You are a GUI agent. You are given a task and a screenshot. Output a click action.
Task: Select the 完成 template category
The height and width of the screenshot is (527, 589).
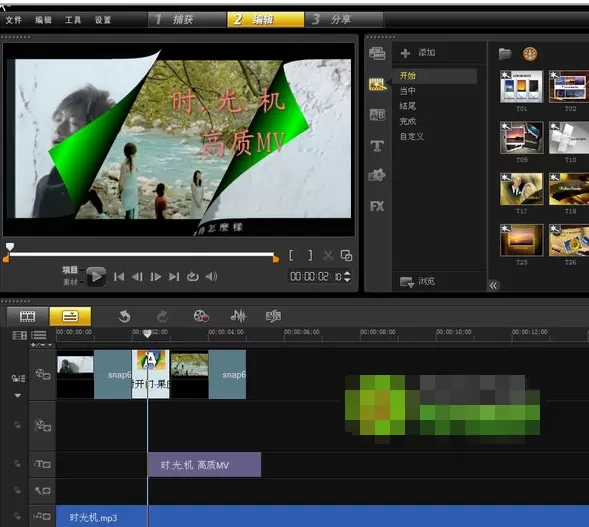[x=408, y=121]
